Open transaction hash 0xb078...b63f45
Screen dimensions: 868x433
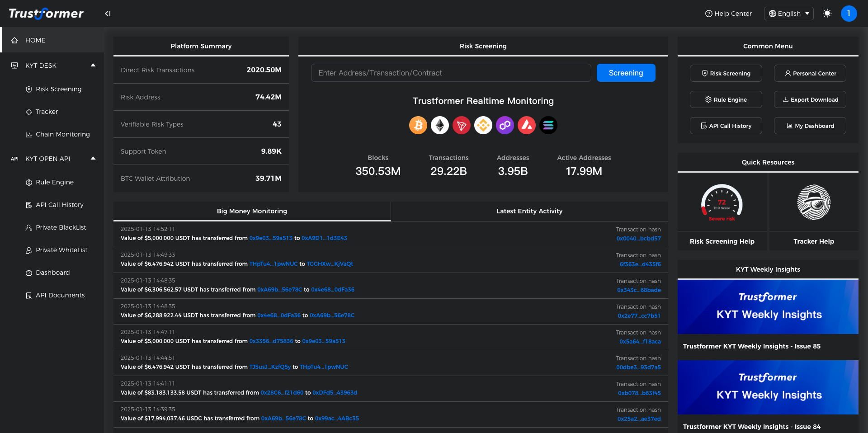tap(639, 393)
